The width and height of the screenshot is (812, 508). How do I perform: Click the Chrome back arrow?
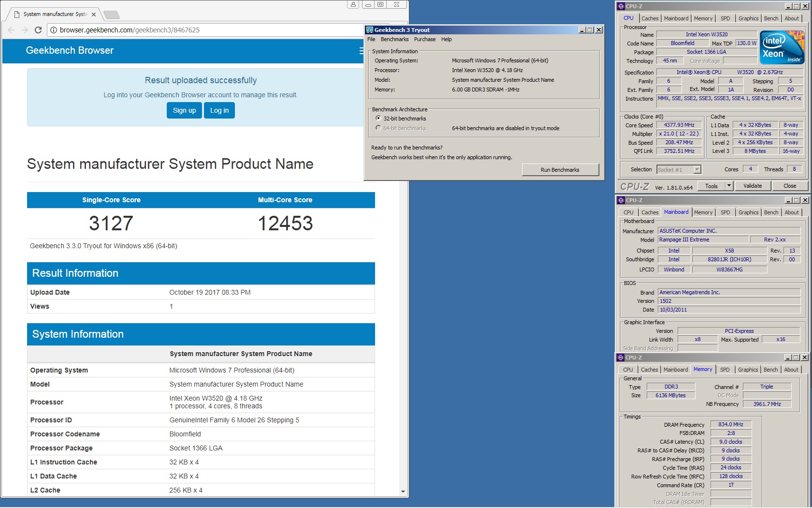[11, 30]
